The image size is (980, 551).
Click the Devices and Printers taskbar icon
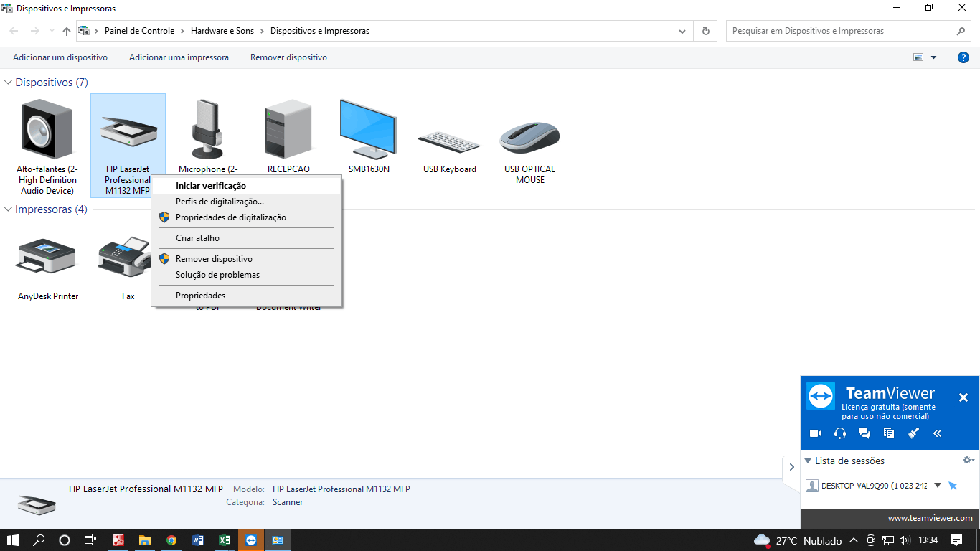[x=277, y=540]
